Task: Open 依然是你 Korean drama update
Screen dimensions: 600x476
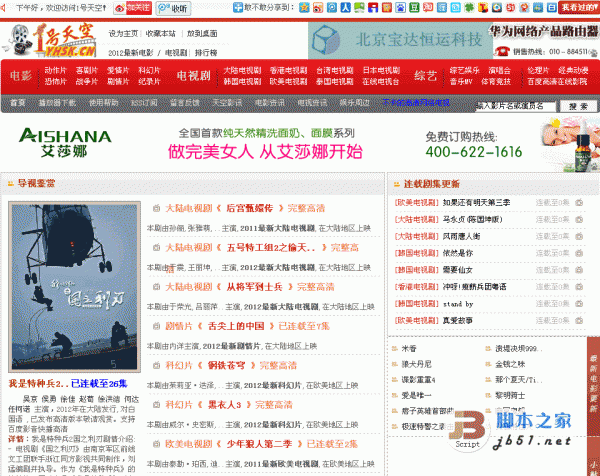Action: point(458,253)
